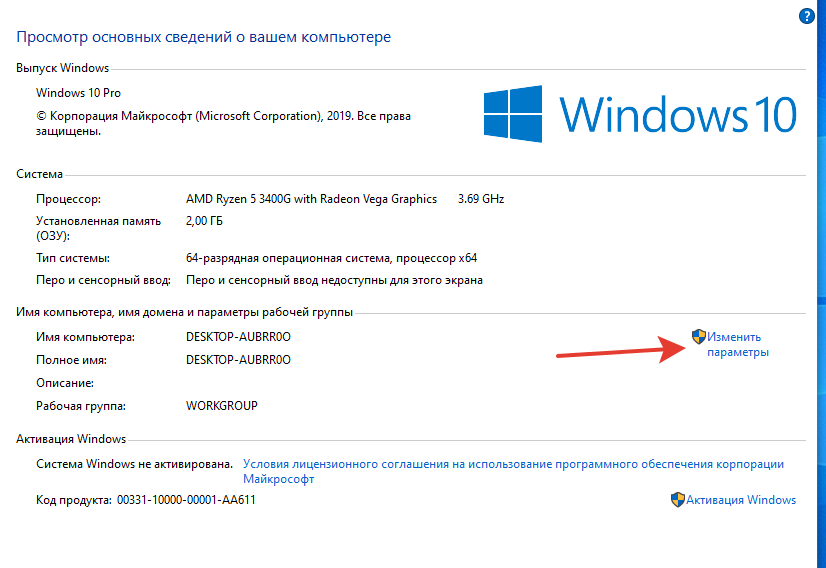Select the Microsoft Corporation 2019 copyright text
The height and width of the screenshot is (568, 826).
tap(223, 123)
